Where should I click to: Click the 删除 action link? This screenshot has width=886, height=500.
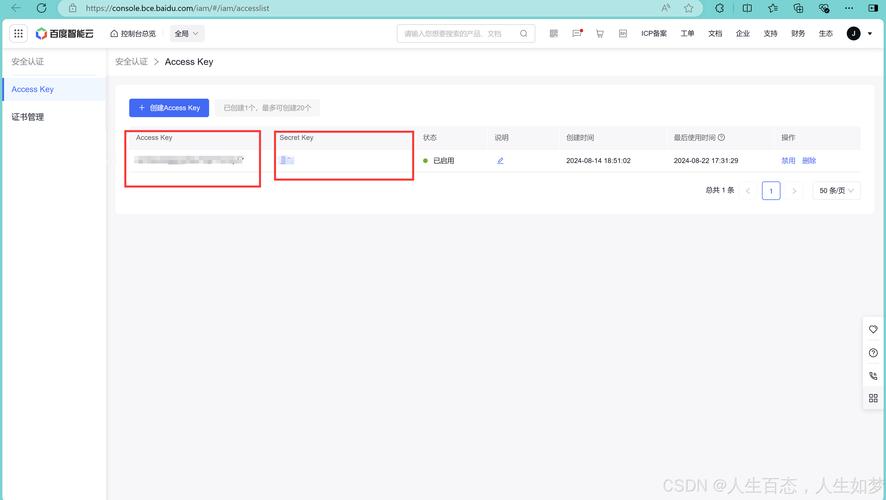click(x=809, y=160)
